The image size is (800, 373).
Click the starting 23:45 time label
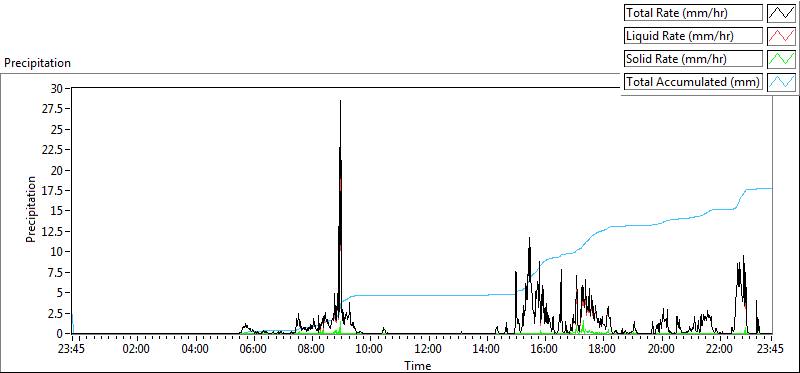(x=72, y=350)
